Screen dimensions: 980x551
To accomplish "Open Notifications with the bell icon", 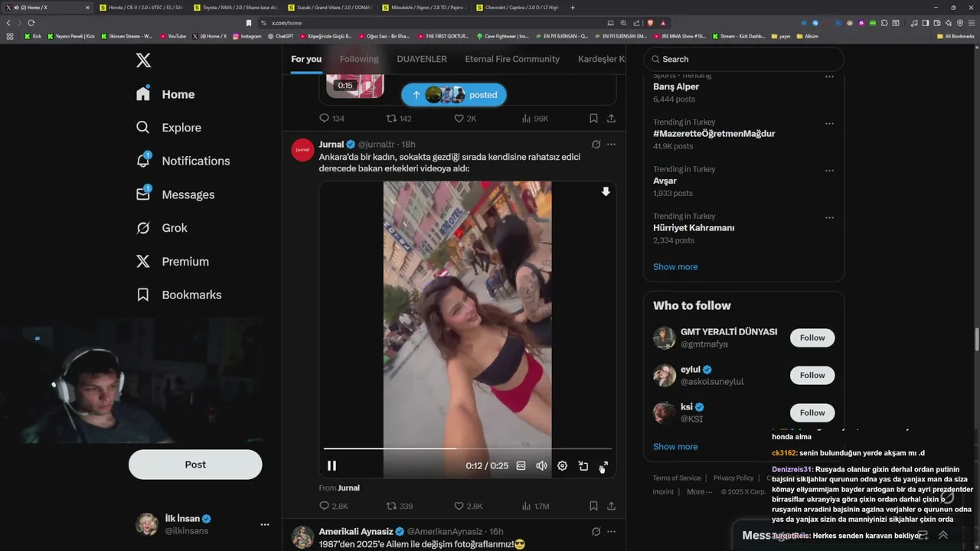I will pyautogui.click(x=183, y=161).
